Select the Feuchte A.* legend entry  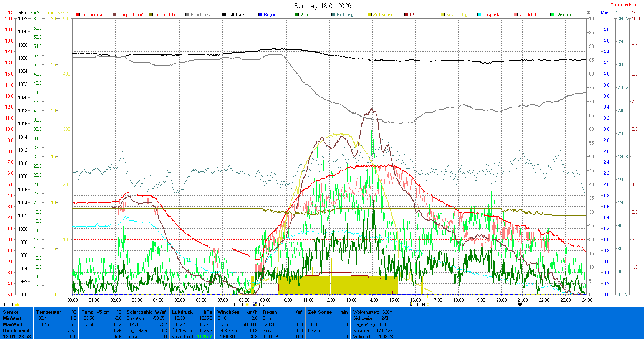(x=201, y=15)
